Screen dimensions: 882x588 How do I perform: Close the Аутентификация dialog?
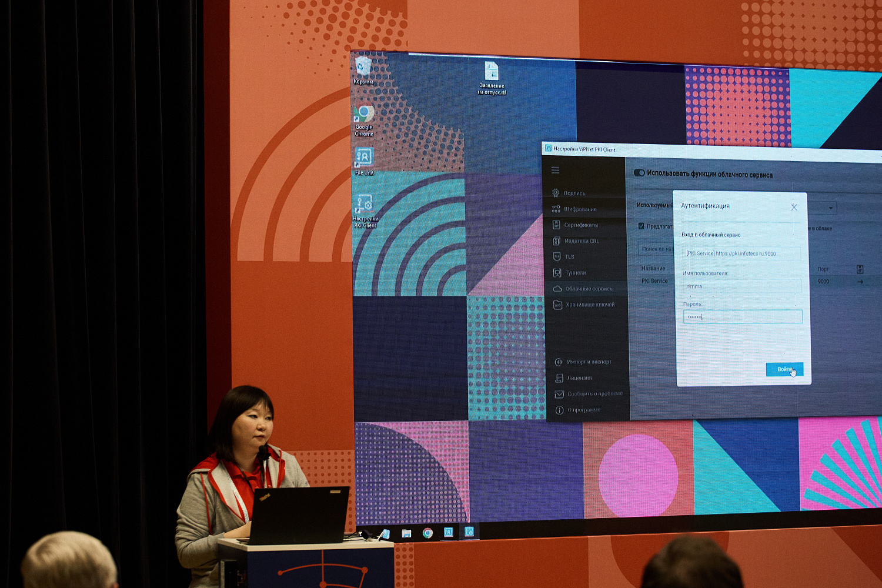click(794, 207)
